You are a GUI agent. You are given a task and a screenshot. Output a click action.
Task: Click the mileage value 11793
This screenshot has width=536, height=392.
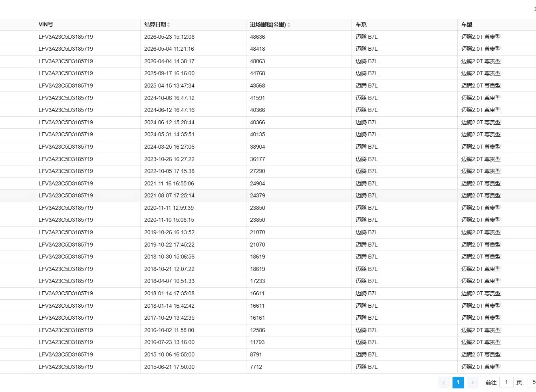pos(258,342)
